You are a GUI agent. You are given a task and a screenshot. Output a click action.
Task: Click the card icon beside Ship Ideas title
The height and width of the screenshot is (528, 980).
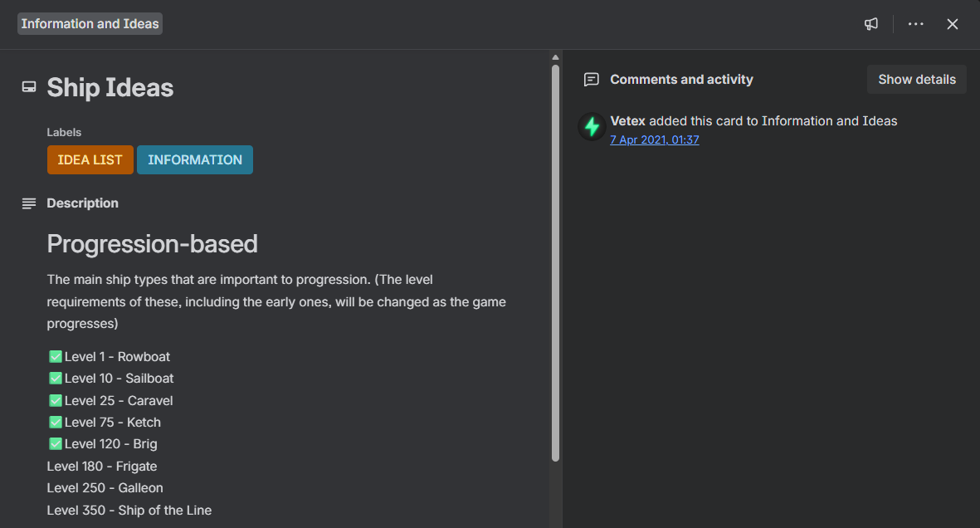[29, 87]
